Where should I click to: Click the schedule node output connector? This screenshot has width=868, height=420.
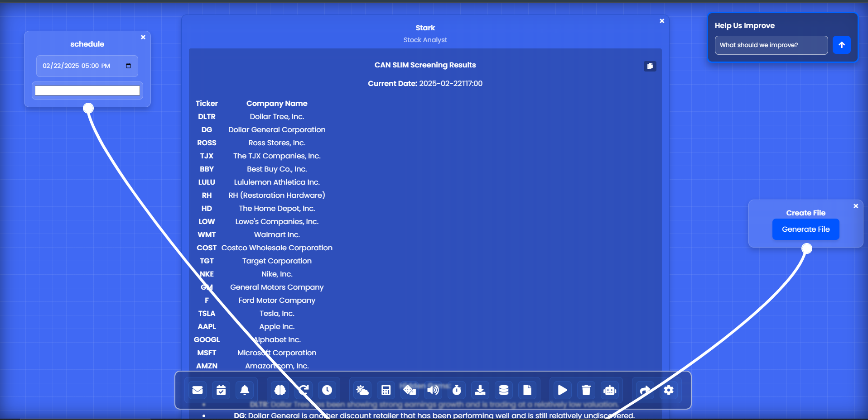coord(88,108)
